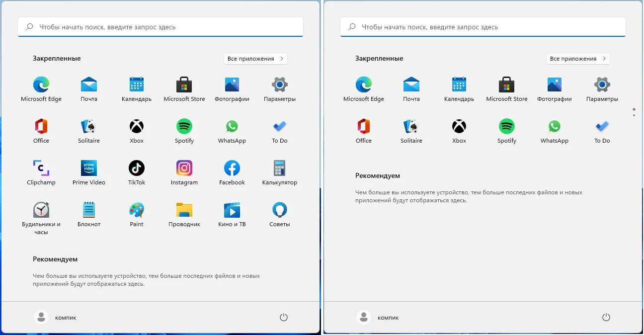
Task: Open power options in right Start menu
Action: (x=606, y=317)
